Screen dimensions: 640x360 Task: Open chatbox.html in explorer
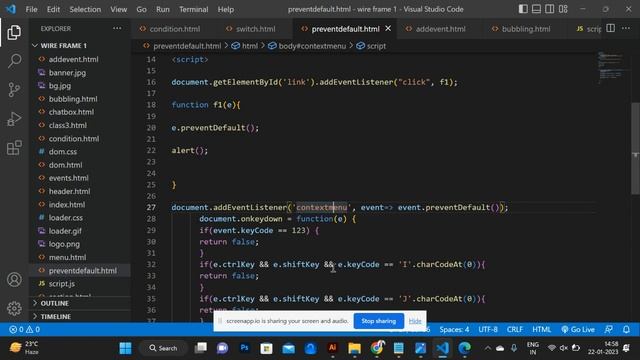click(x=71, y=112)
